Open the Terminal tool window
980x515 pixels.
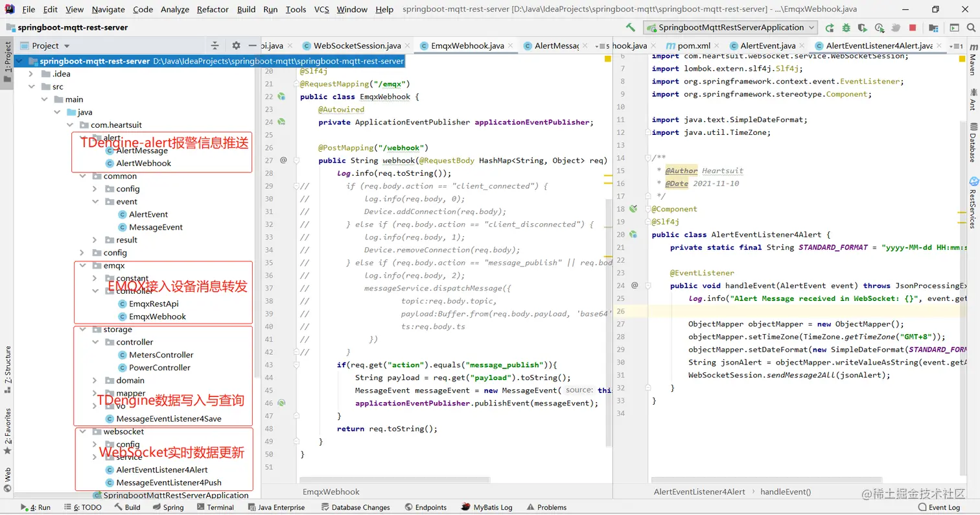point(215,507)
